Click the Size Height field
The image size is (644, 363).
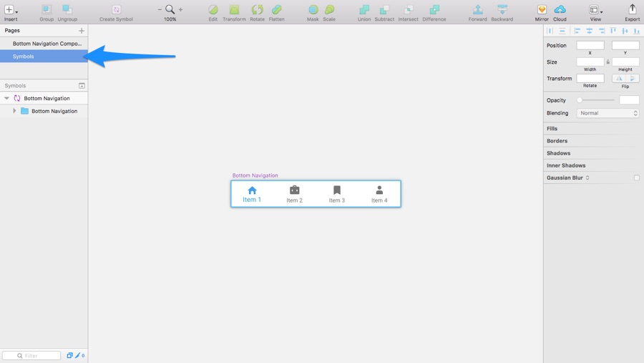click(625, 62)
